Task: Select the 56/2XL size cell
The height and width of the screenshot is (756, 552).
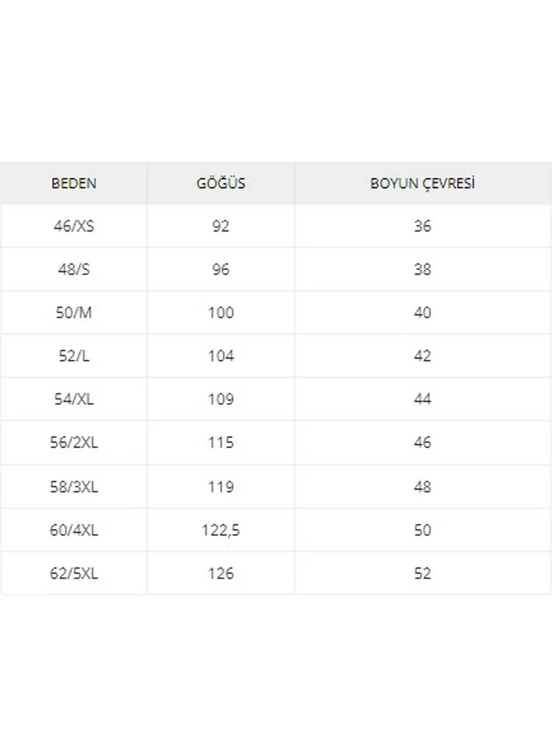Action: coord(74,443)
